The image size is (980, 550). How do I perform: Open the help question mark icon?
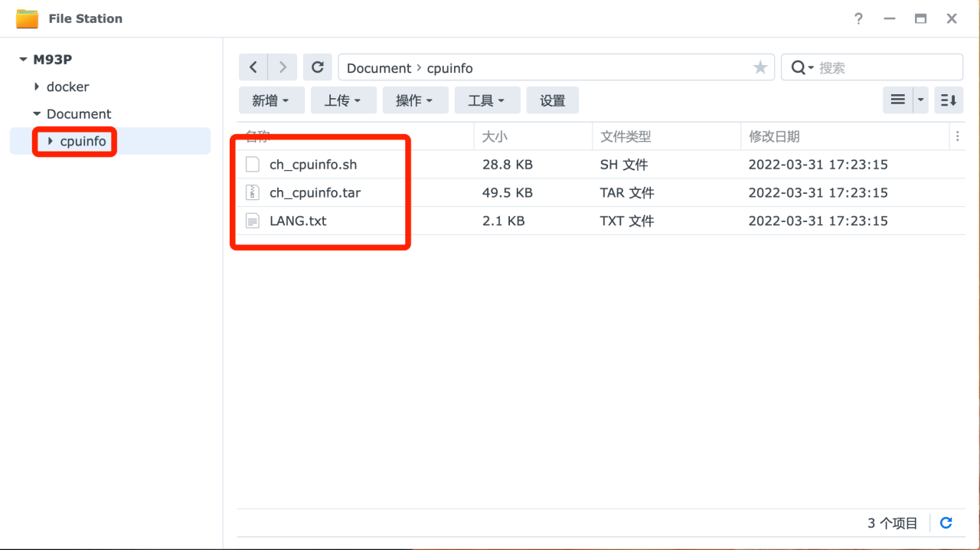tap(859, 18)
